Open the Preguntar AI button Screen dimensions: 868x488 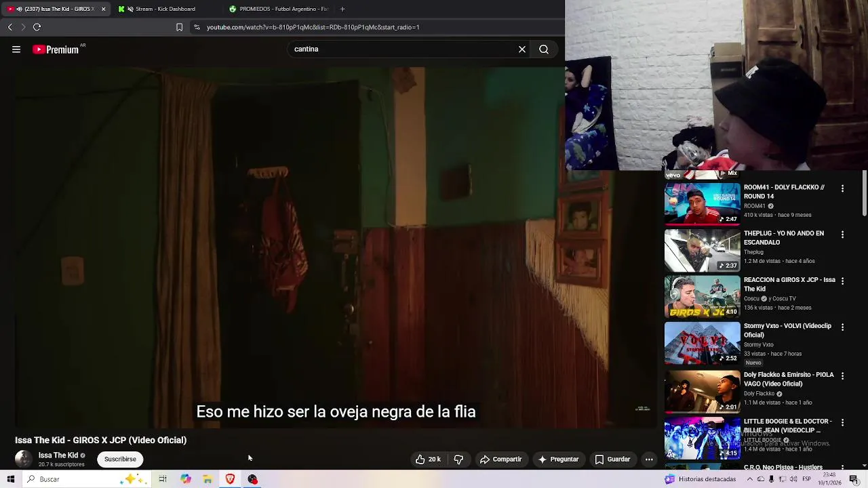tap(558, 460)
